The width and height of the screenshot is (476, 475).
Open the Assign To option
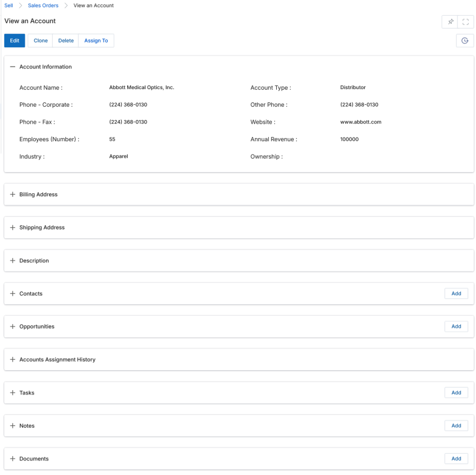pos(96,41)
